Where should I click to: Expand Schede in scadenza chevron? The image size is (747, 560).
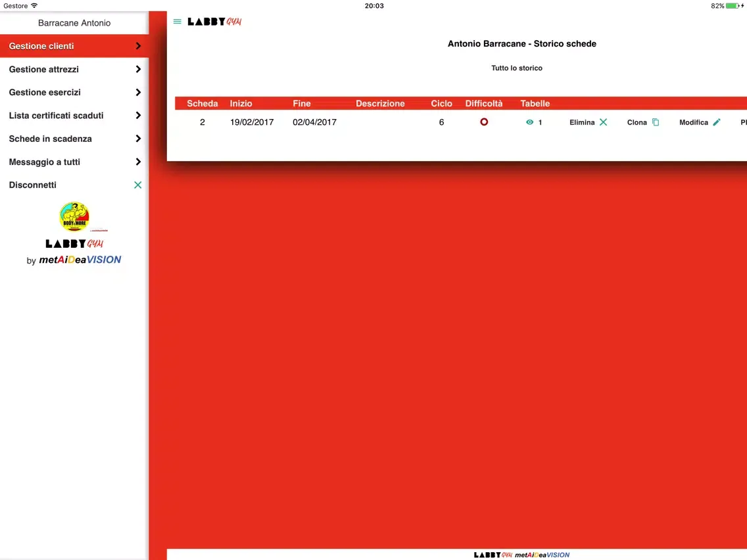coord(138,139)
